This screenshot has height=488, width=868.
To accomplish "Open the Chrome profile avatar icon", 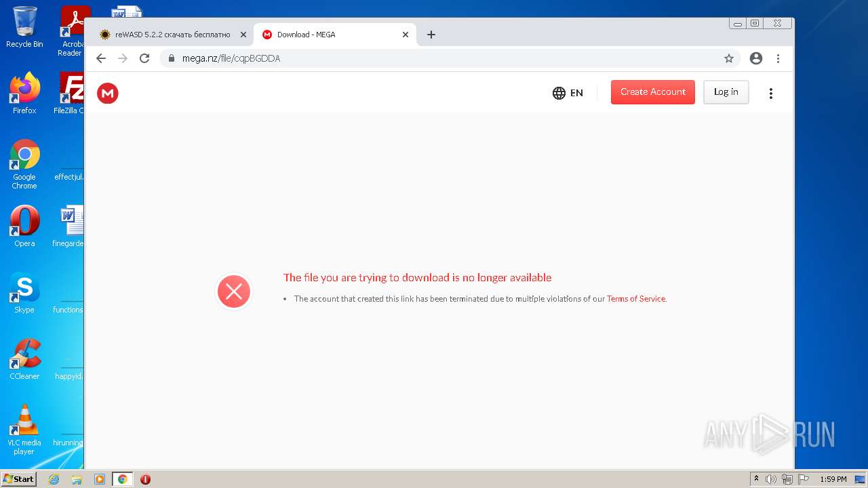I will pos(756,58).
